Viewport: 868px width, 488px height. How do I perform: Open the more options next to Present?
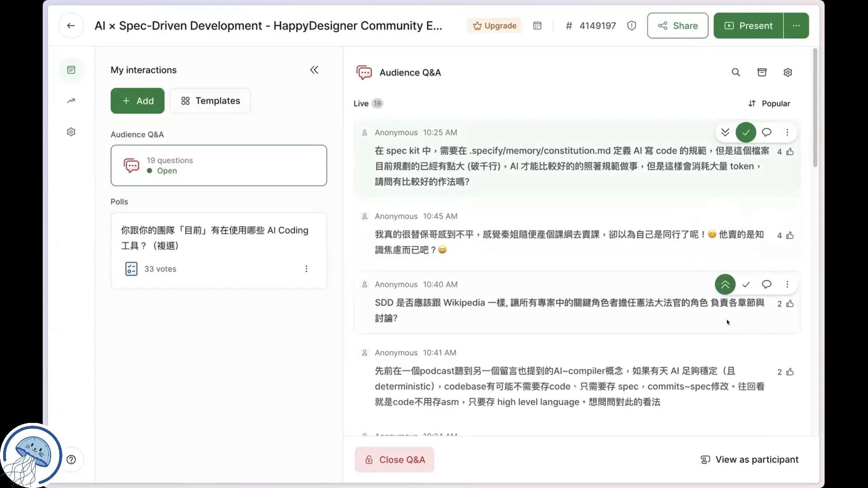click(x=796, y=26)
